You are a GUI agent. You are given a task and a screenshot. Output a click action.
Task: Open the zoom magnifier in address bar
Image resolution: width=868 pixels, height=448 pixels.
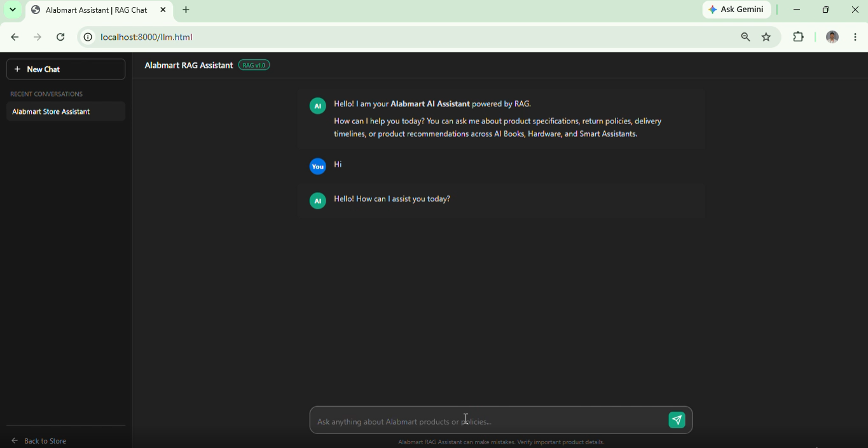[745, 37]
